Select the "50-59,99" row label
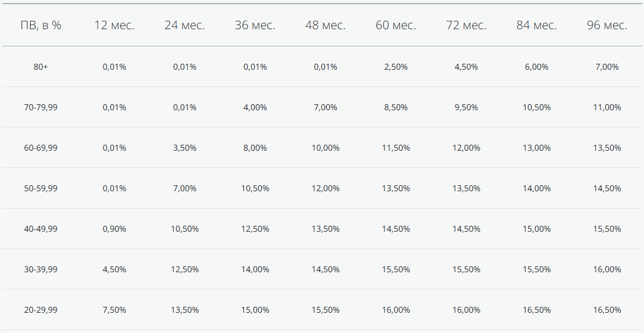The height and width of the screenshot is (333, 644). pos(41,188)
